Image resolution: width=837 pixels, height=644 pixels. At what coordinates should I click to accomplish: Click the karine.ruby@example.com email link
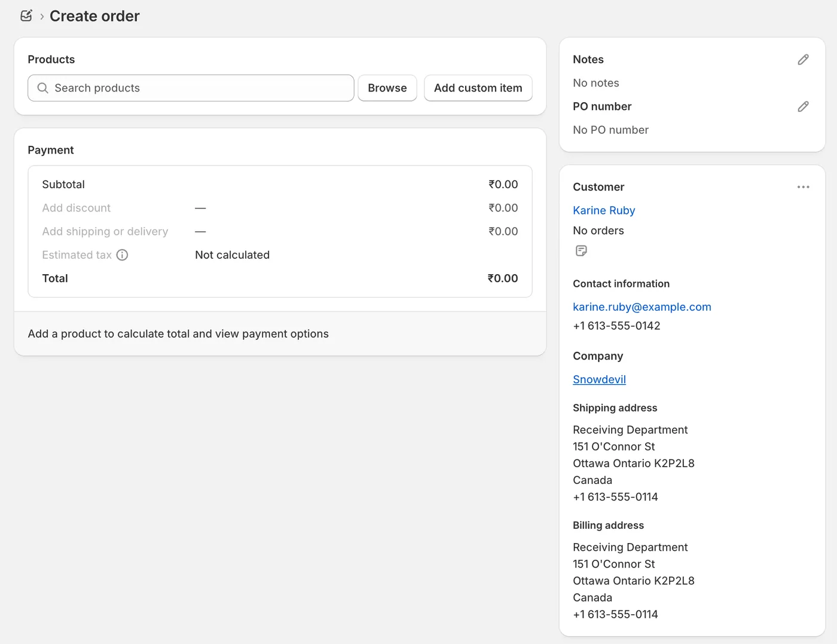pyautogui.click(x=642, y=307)
